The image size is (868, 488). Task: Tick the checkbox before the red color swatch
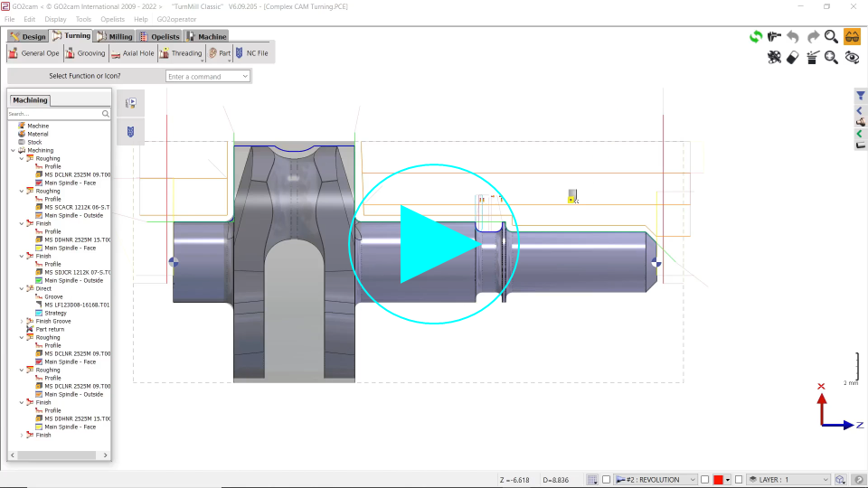pyautogui.click(x=705, y=479)
